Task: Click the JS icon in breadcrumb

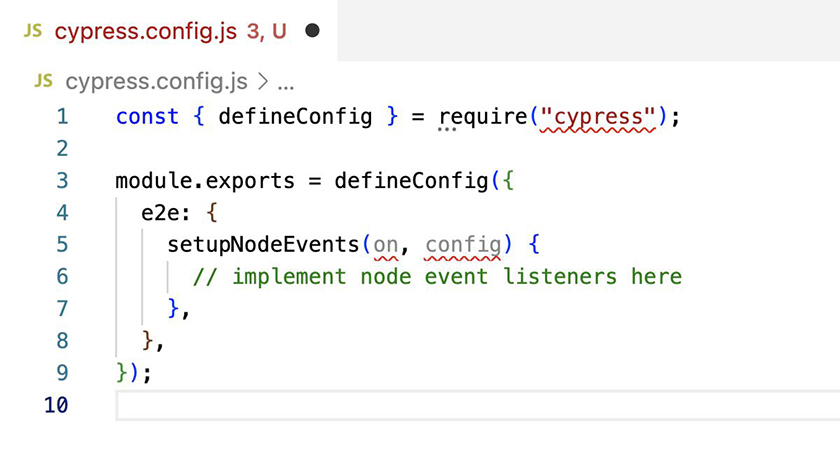Action: tap(43, 81)
